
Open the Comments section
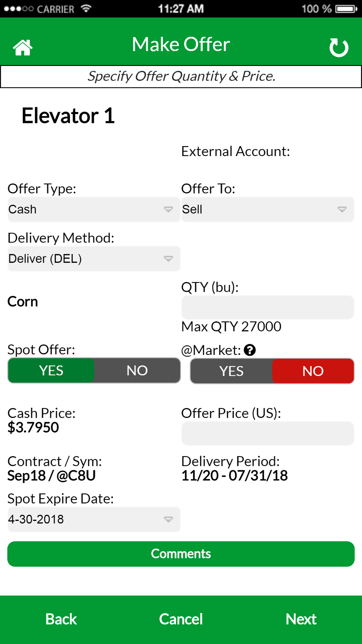(181, 554)
